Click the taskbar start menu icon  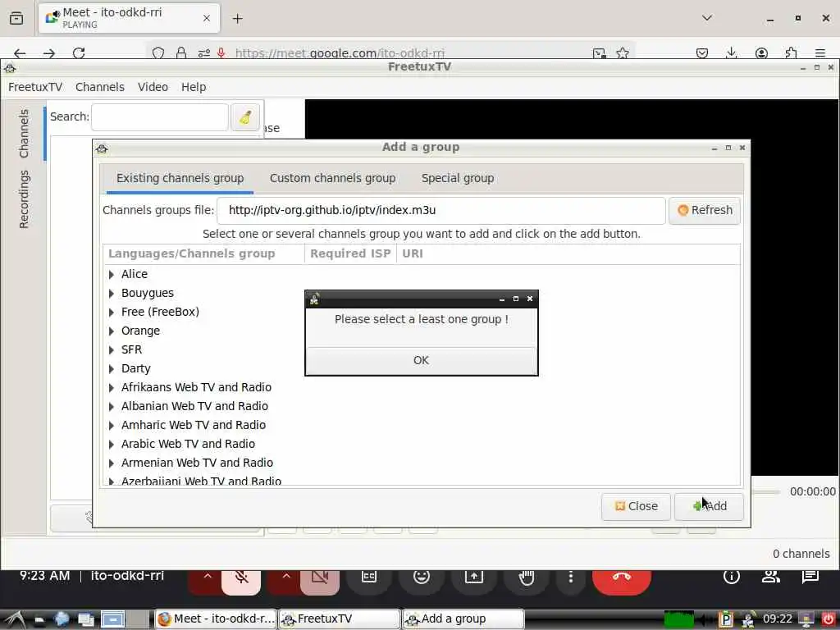tap(15, 619)
